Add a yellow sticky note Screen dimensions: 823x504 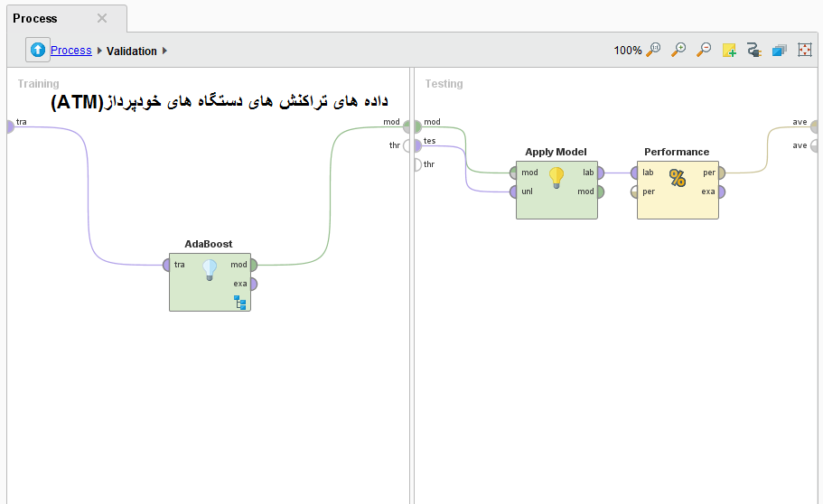729,51
